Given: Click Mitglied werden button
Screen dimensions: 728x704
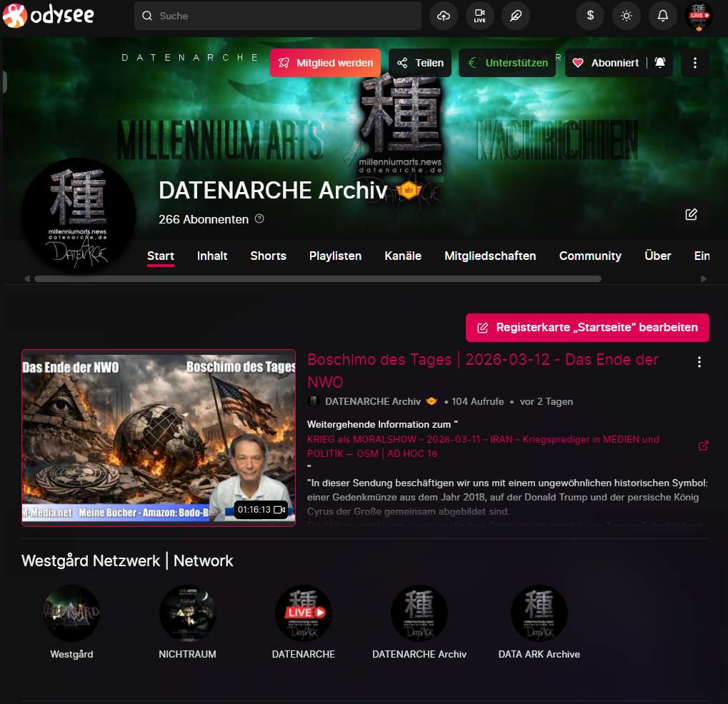Looking at the screenshot, I should click(326, 63).
